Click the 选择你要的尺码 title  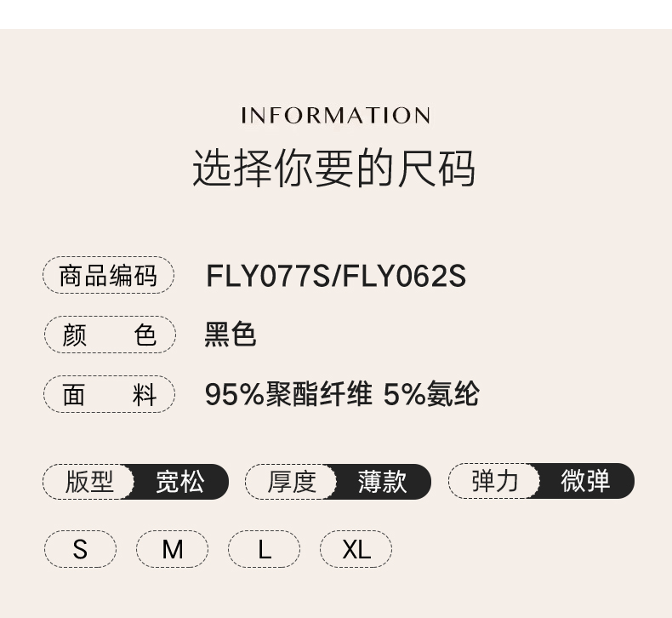click(x=333, y=168)
